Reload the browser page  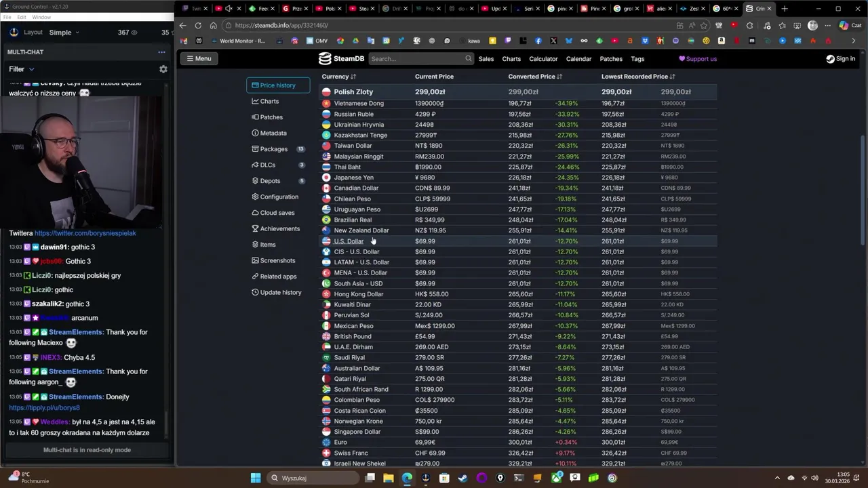(x=198, y=26)
